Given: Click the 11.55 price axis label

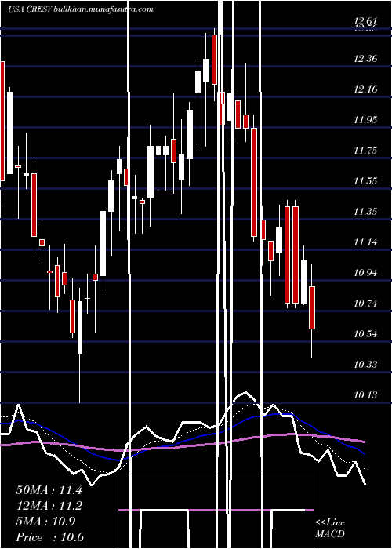Looking at the screenshot, I should tap(365, 180).
